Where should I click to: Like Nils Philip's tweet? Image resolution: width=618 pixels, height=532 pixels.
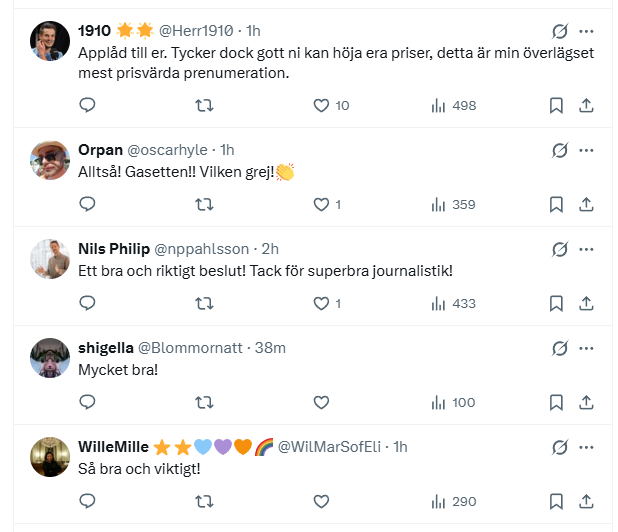click(x=321, y=303)
